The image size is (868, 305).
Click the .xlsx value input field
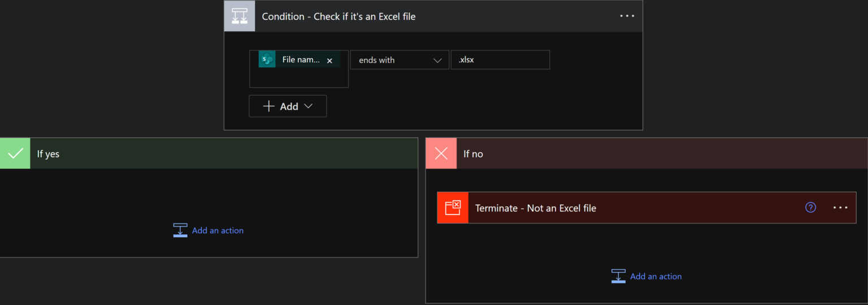click(x=500, y=60)
